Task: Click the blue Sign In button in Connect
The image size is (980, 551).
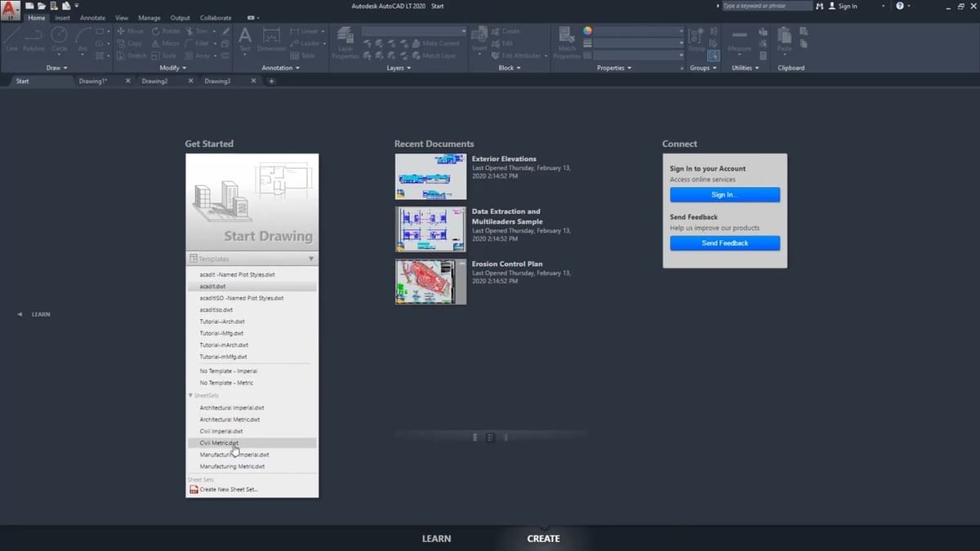Action: (724, 195)
